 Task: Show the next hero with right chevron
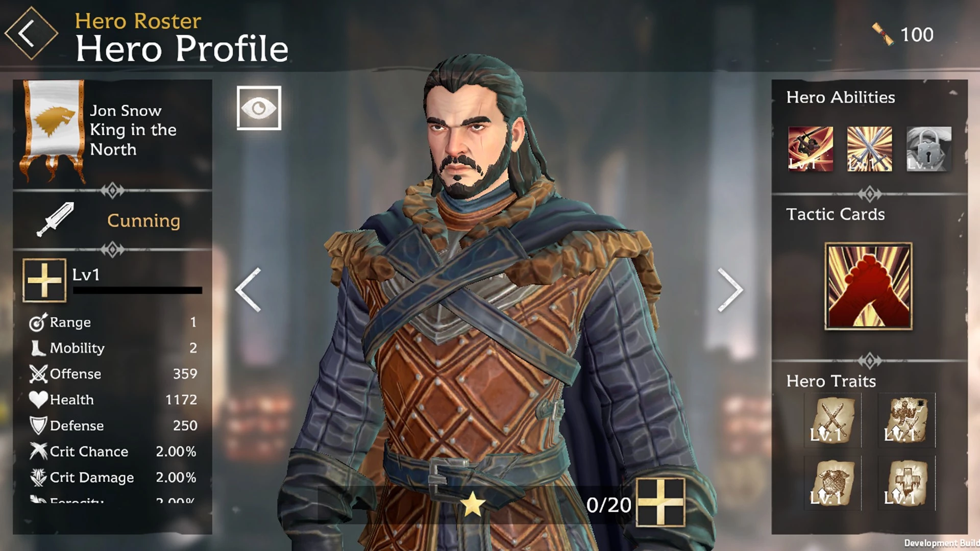point(730,289)
